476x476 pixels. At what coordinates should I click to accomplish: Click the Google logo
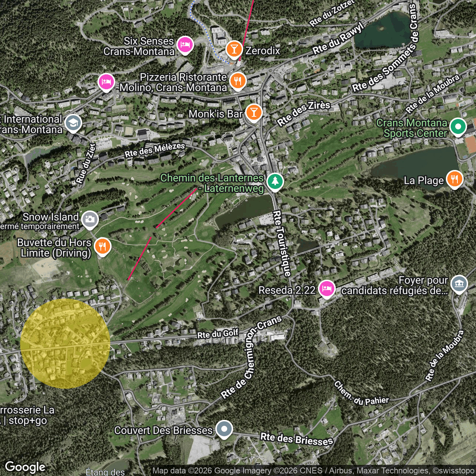(x=25, y=467)
